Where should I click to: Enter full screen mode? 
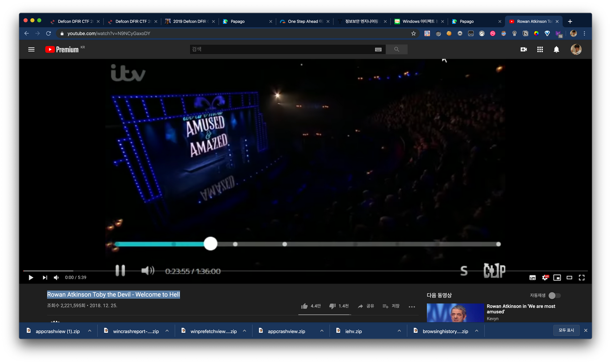(582, 278)
